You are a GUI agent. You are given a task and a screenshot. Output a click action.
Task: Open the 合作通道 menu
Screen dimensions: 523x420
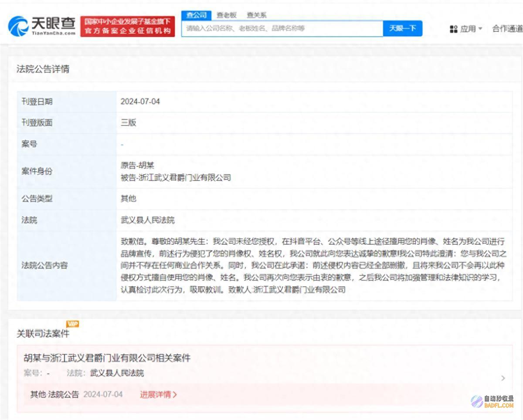507,29
